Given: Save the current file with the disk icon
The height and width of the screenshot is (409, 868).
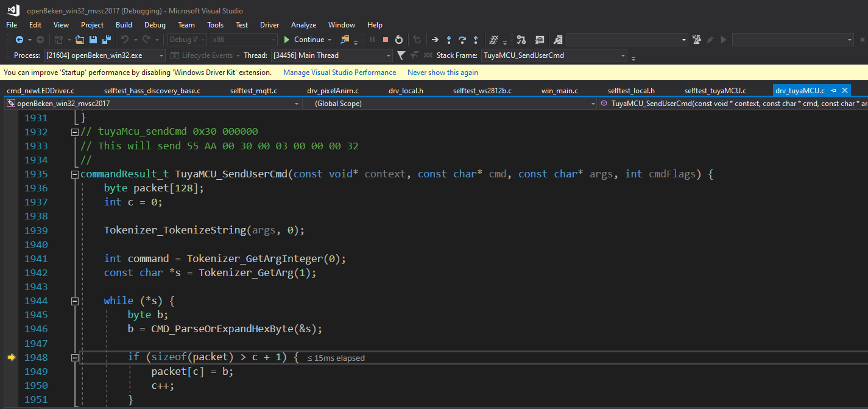Looking at the screenshot, I should (93, 40).
